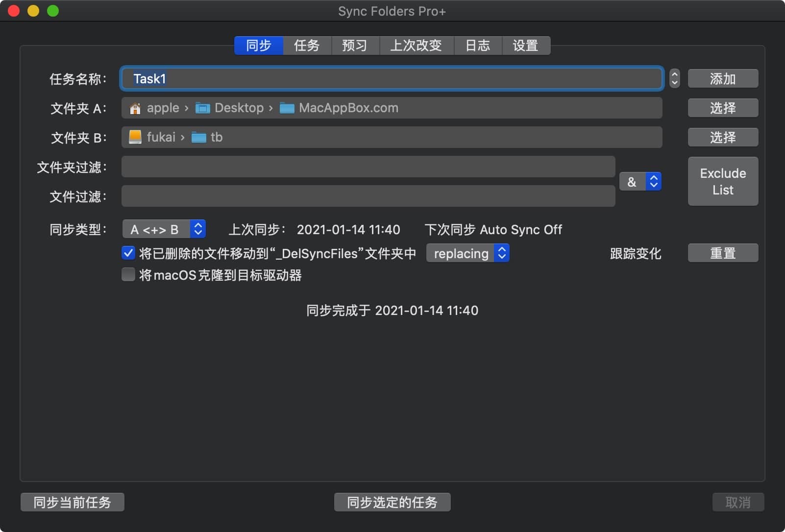Click the Task1 task name field

tap(392, 78)
